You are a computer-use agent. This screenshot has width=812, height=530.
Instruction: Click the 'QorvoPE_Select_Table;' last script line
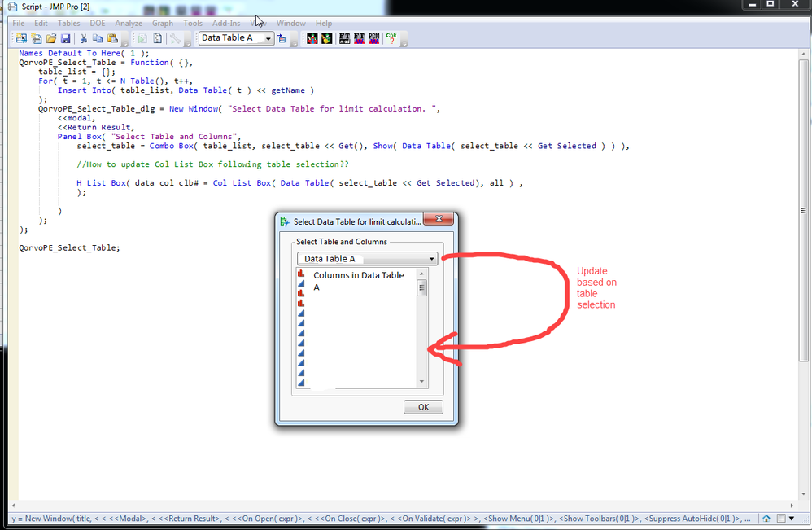point(69,247)
